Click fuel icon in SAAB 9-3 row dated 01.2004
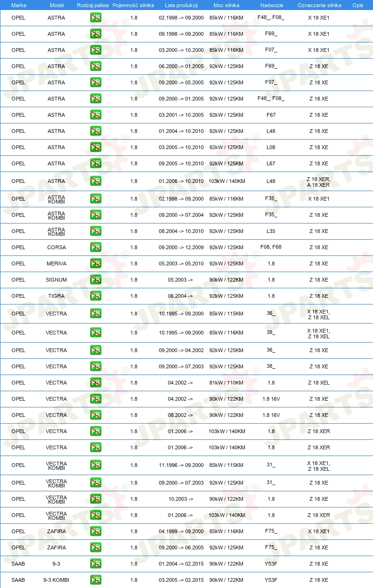 95,564
